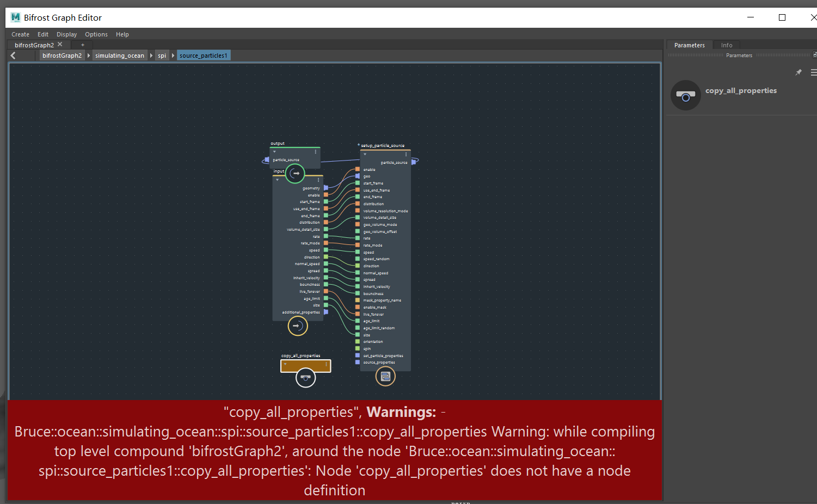Click the green arrow icon on the output node

295,174
